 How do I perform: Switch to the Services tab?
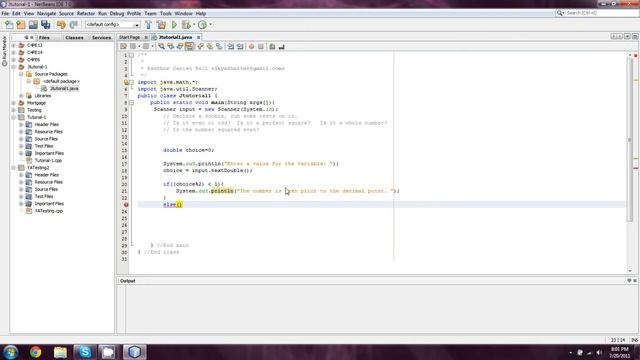[101, 38]
